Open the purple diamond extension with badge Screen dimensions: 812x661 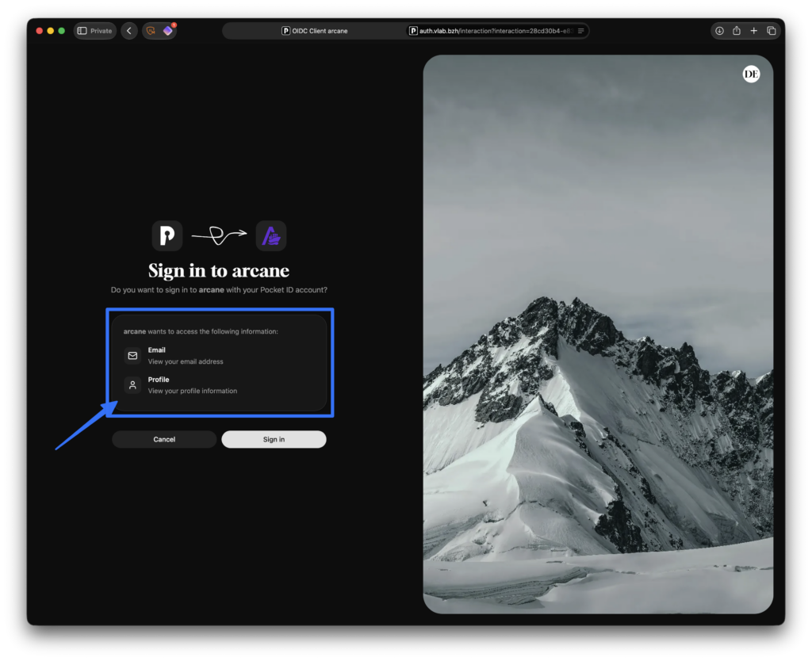point(168,31)
